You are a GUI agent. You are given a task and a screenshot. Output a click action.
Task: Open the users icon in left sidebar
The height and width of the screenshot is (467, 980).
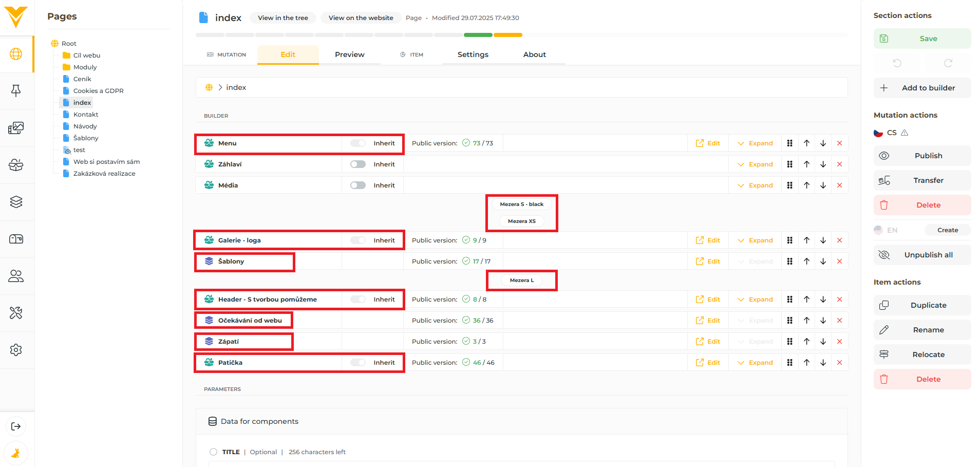click(16, 276)
